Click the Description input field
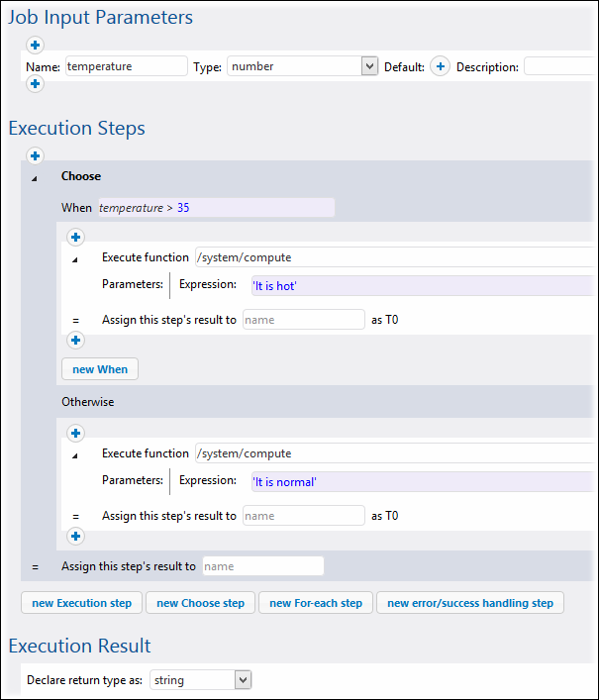 tap(560, 66)
